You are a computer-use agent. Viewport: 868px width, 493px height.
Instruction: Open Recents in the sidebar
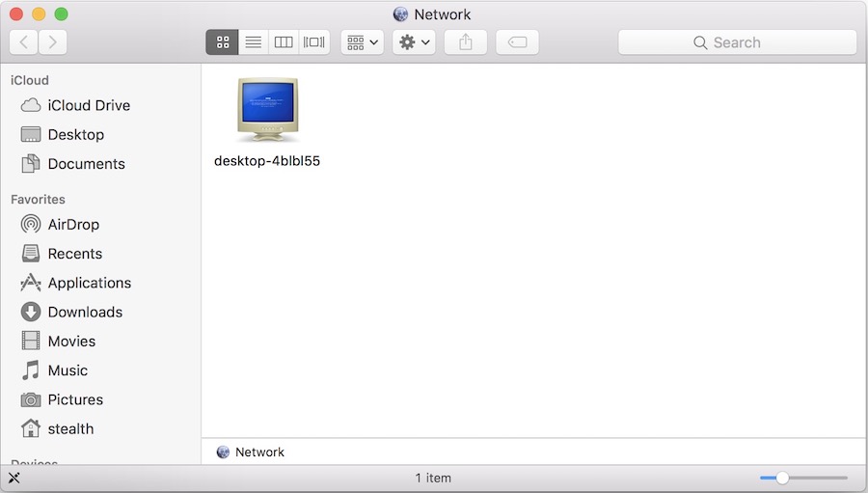pyautogui.click(x=75, y=254)
